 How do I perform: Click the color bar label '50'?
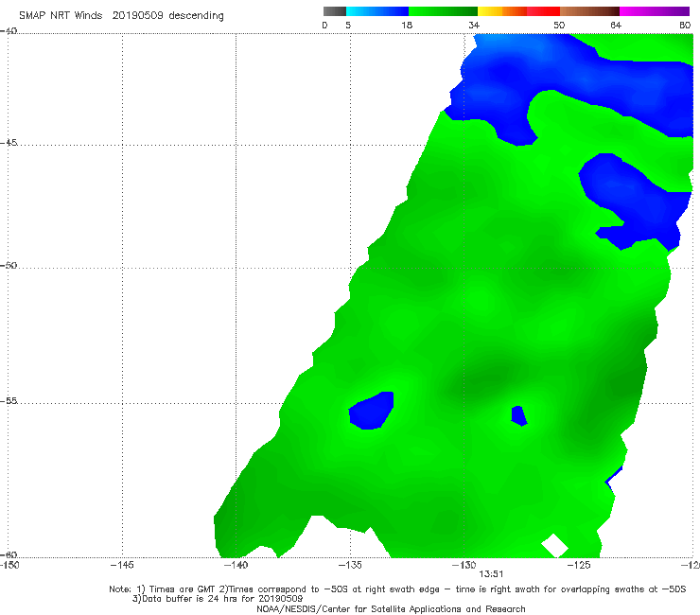click(x=559, y=26)
